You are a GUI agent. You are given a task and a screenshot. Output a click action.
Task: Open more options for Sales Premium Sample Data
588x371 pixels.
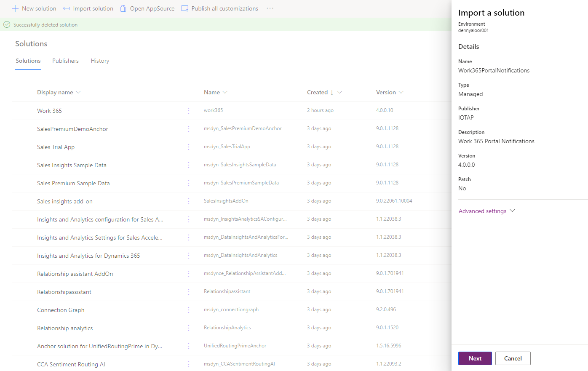pos(189,183)
